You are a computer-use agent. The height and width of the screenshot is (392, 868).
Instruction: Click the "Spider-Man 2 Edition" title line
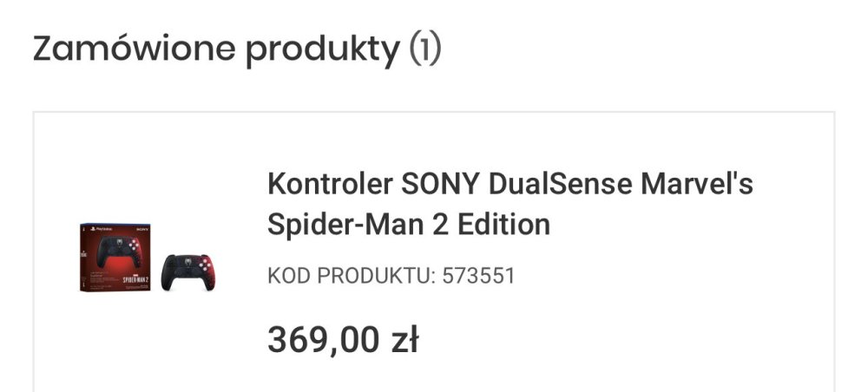(409, 225)
